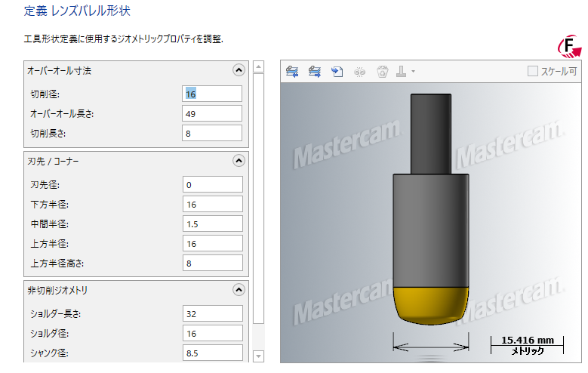This screenshot has width=588, height=373.
Task: Click the 中間半径: label
Action: click(x=50, y=224)
